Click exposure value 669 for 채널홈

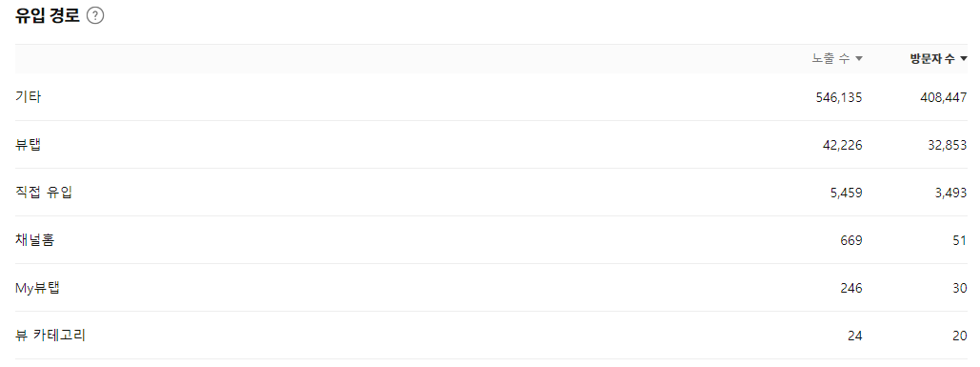[851, 240]
